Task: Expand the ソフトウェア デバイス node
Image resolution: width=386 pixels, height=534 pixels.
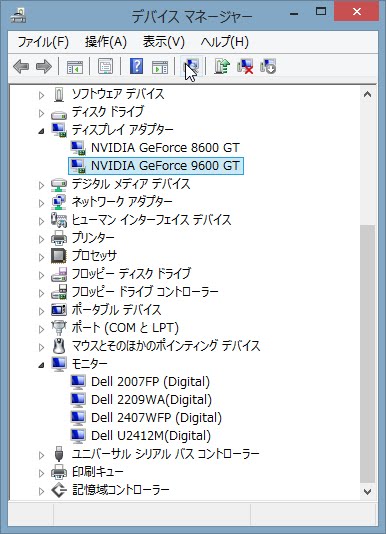Action: click(41, 95)
